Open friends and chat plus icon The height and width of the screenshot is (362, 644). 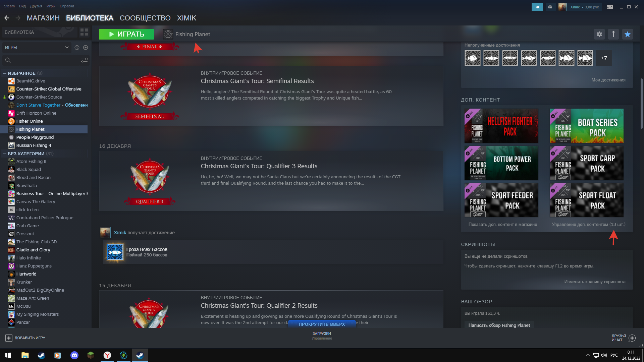(x=632, y=338)
